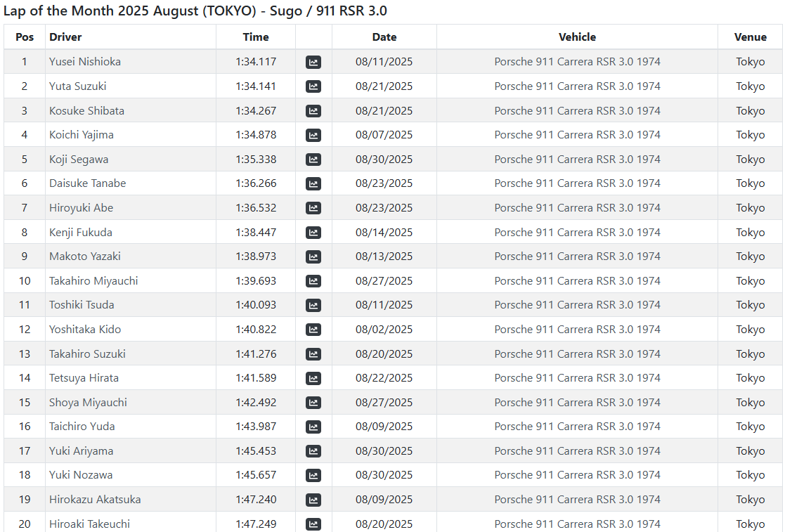Image resolution: width=785 pixels, height=532 pixels.
Task: Open lap chart icon for Yuki Ariyama
Action: click(x=313, y=451)
